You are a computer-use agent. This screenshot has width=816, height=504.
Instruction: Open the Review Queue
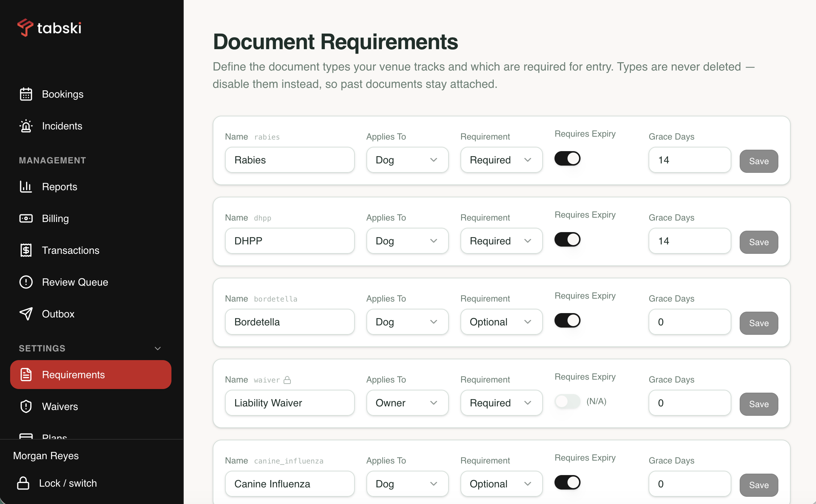click(91, 282)
